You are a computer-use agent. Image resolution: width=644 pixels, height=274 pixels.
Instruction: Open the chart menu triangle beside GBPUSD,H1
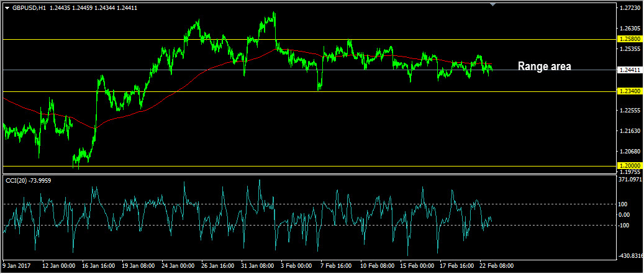[x=7, y=8]
